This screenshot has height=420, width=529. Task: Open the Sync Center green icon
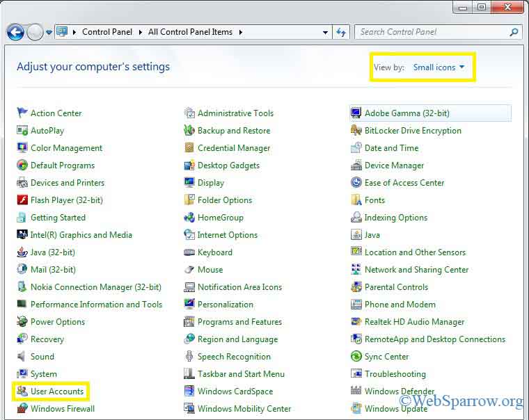pyautogui.click(x=356, y=356)
